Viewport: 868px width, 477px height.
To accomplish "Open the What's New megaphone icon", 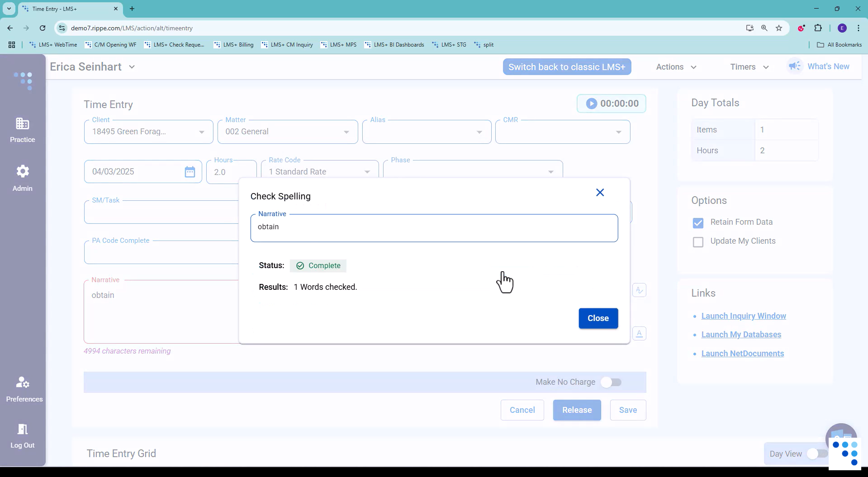I will click(794, 66).
